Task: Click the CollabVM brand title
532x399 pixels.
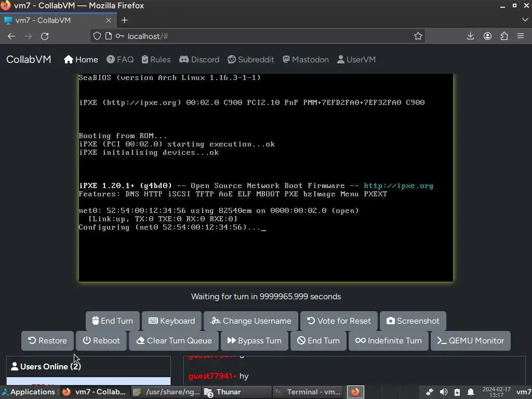Action: click(x=29, y=59)
